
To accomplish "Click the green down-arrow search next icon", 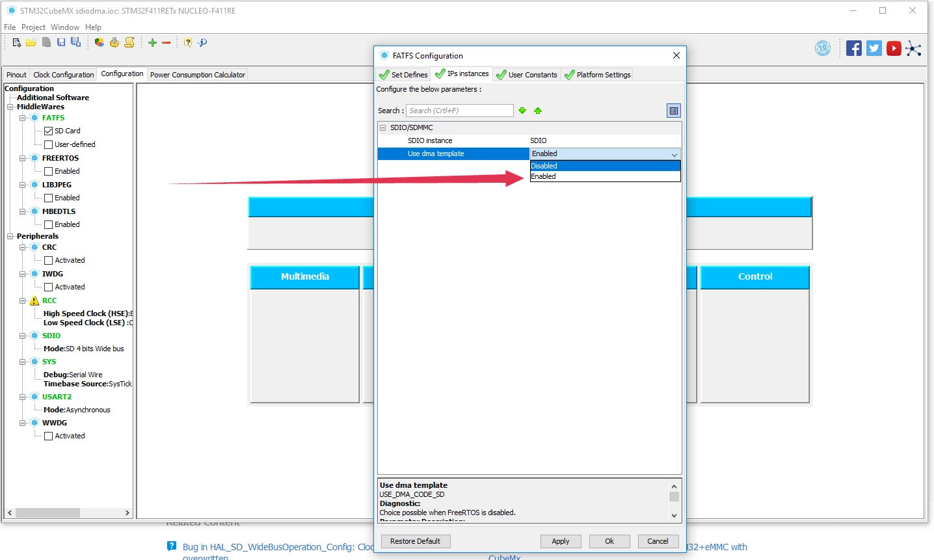I will click(522, 111).
